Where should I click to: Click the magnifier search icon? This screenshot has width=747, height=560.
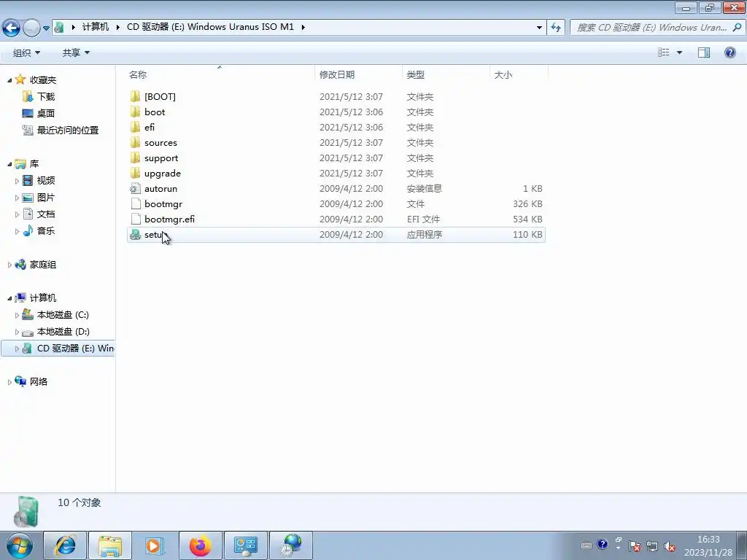coord(737,27)
